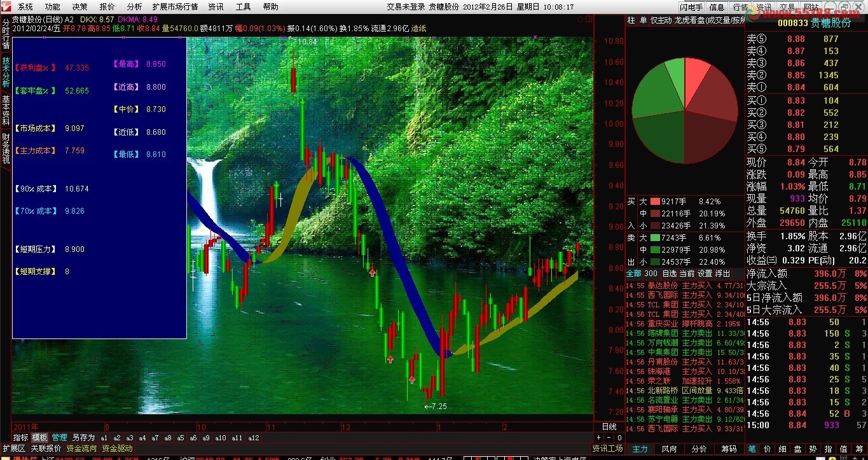This screenshot has width=868, height=460.
Task: Select the 单 view mode
Action: point(643,20)
